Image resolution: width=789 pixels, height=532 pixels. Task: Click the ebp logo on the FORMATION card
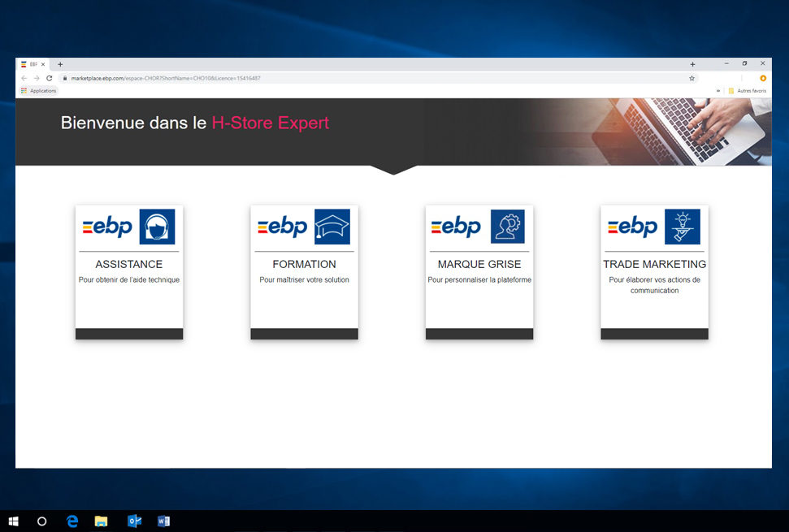pos(282,227)
